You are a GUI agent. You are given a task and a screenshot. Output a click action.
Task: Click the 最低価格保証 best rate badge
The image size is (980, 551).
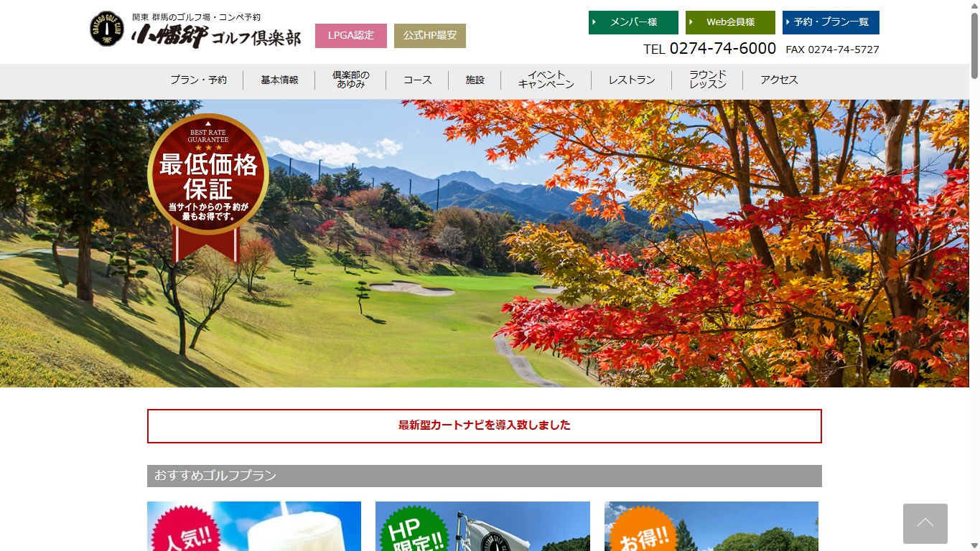208,187
